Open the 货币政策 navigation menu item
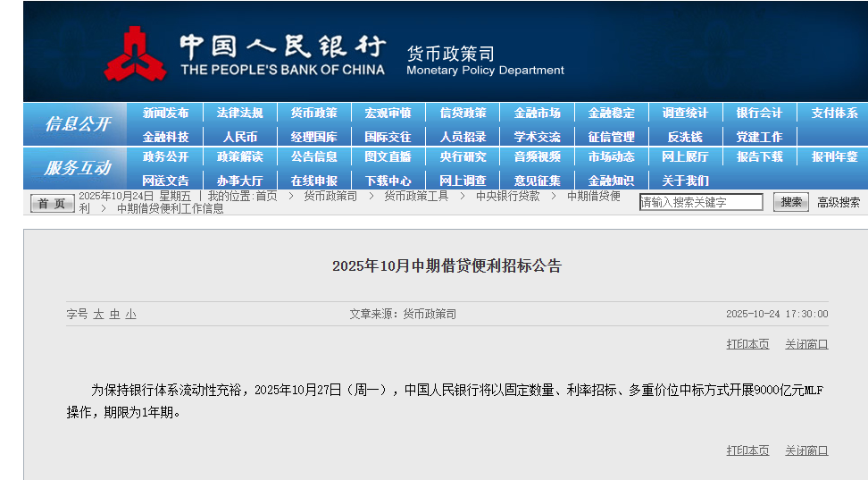 point(313,114)
